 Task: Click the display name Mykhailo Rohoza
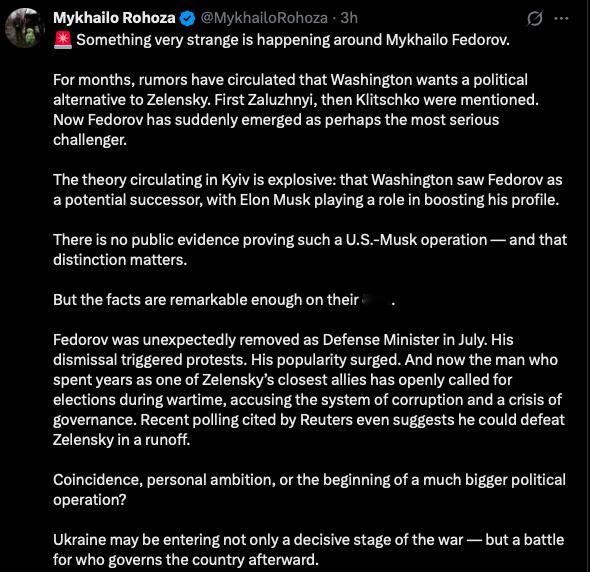(114, 18)
